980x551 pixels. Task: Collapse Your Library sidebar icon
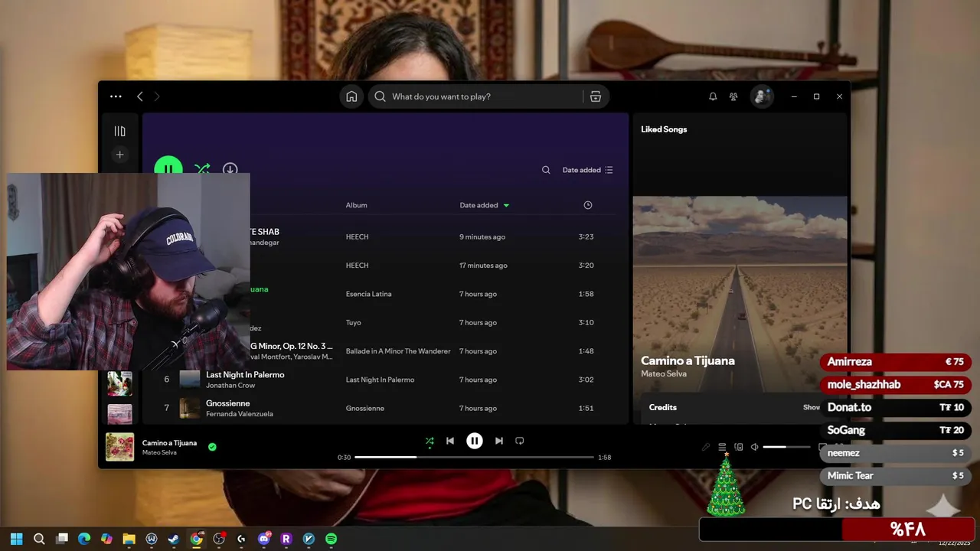(x=119, y=132)
